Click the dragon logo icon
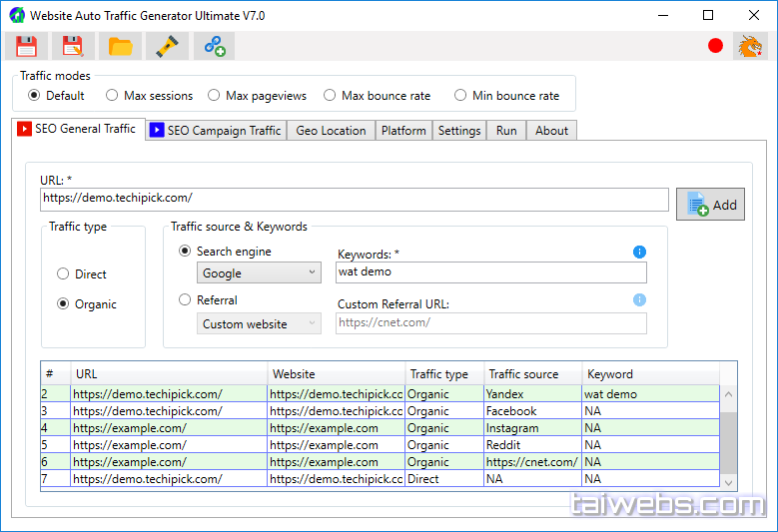 coord(749,46)
